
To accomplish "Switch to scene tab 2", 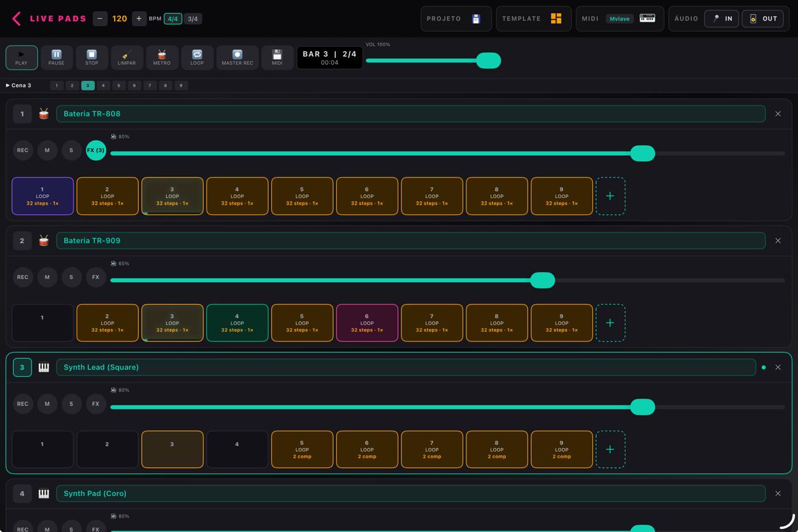I will (72, 85).
